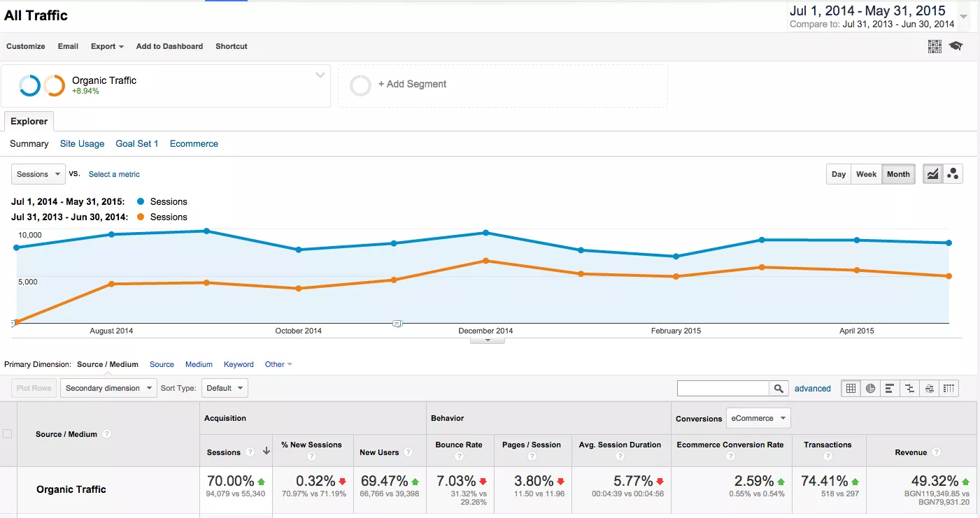Select the performance bar view icon
980x518 pixels.
(890, 388)
